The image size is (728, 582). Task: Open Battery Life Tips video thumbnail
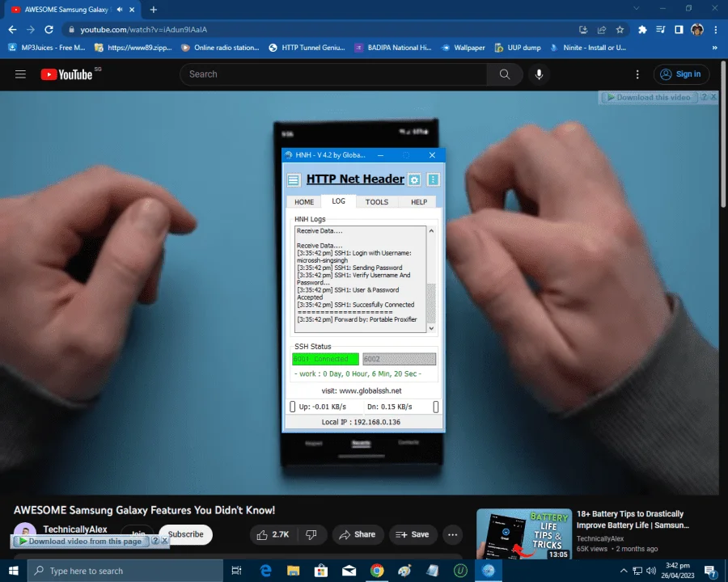tap(524, 533)
